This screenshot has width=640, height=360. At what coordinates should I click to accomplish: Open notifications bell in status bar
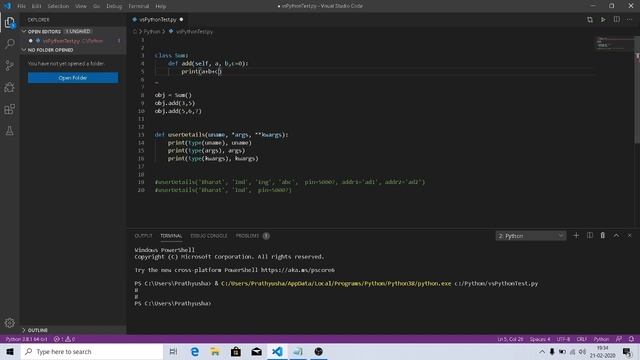pyautogui.click(x=631, y=339)
